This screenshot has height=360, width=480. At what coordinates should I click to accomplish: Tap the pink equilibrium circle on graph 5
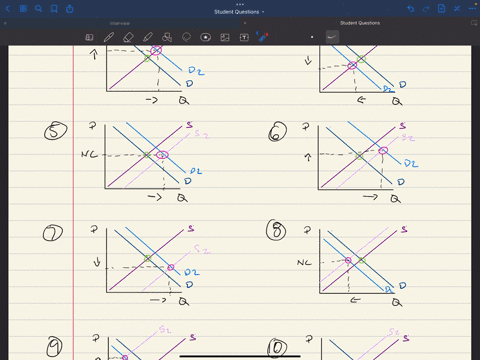pyautogui.click(x=162, y=155)
